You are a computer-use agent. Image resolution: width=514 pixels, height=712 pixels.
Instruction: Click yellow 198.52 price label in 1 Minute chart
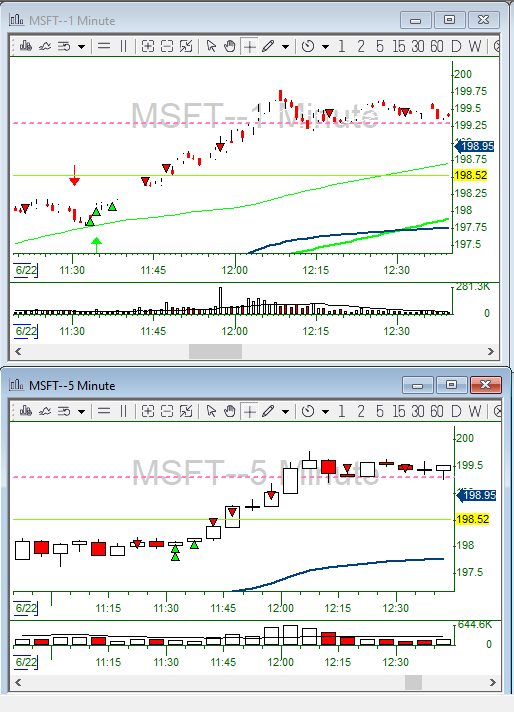(470, 175)
